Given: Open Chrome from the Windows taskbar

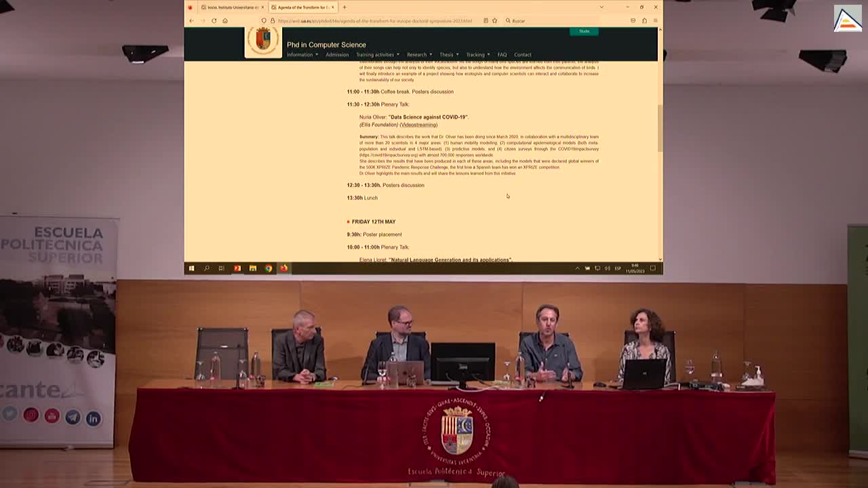Looking at the screenshot, I should (x=269, y=268).
